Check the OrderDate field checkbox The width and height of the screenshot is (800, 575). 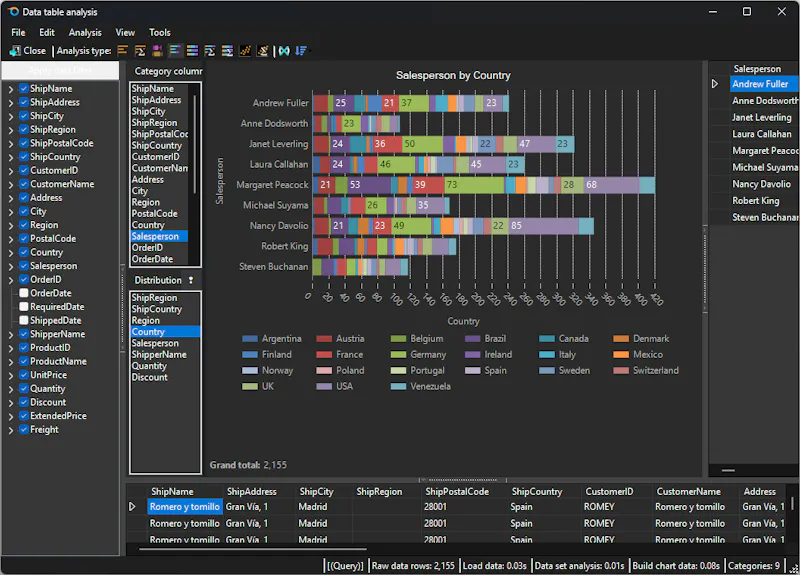pos(23,293)
